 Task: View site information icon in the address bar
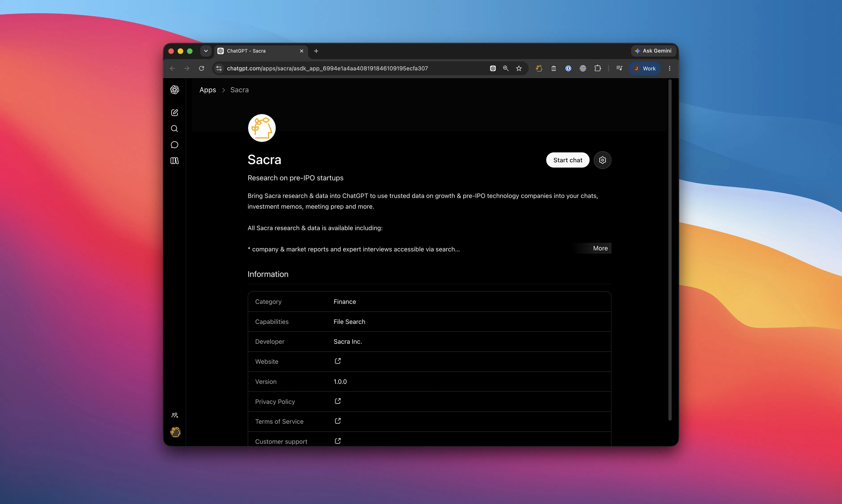[x=219, y=68]
